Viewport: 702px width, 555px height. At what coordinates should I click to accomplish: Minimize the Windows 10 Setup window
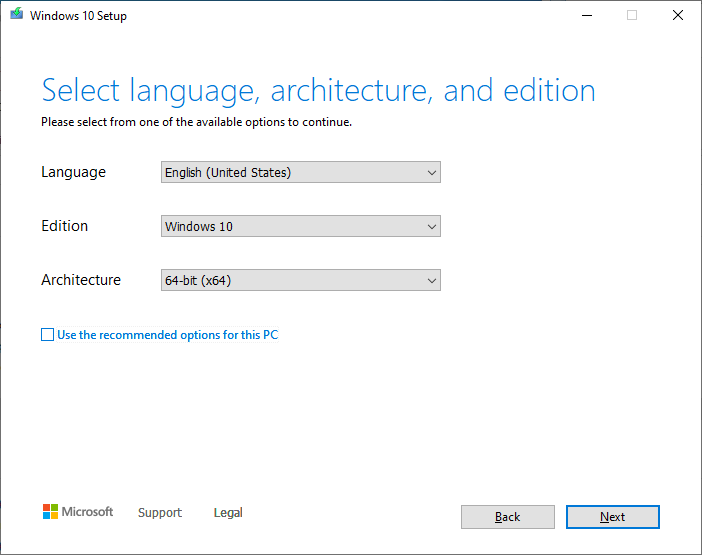click(585, 15)
